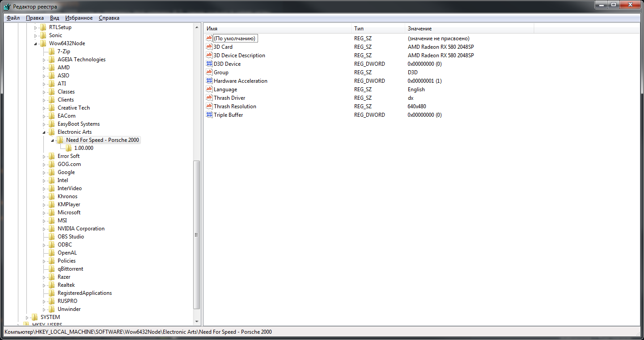
Task: Click the Razer folder icon
Action: (52, 277)
